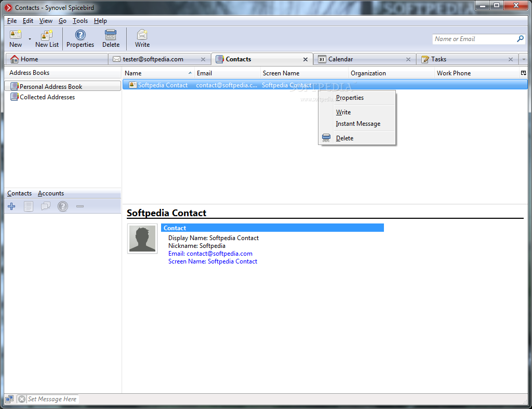
Task: Open the Edit menu
Action: [28, 21]
